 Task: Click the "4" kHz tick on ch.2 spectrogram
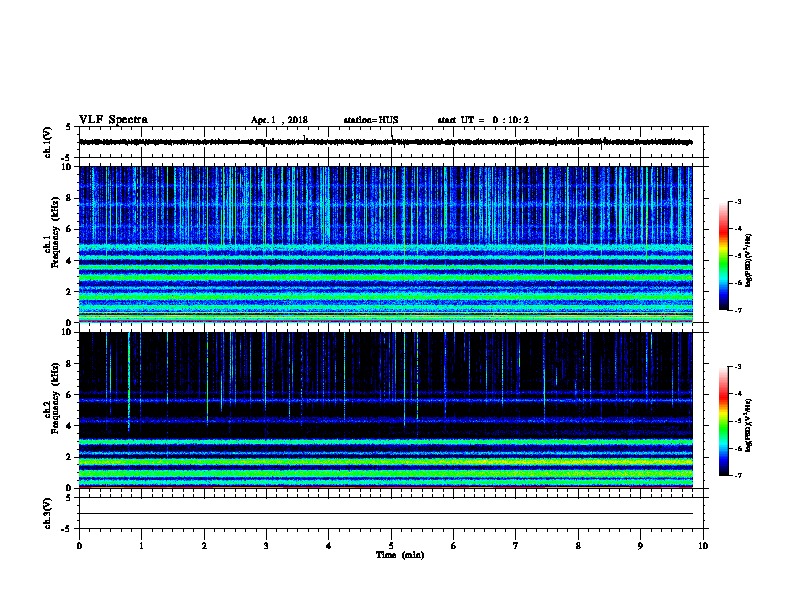69,426
